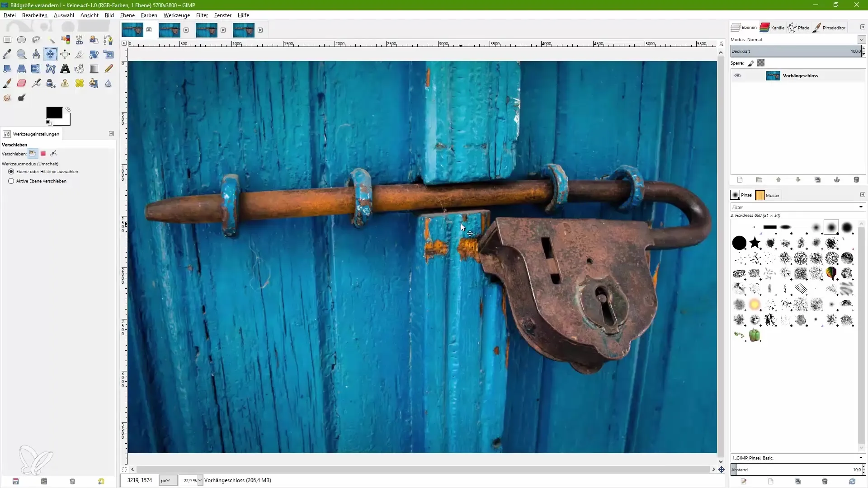Select the Color Picker eyedropper tool
Viewport: 868px width, 488px height.
(x=7, y=54)
